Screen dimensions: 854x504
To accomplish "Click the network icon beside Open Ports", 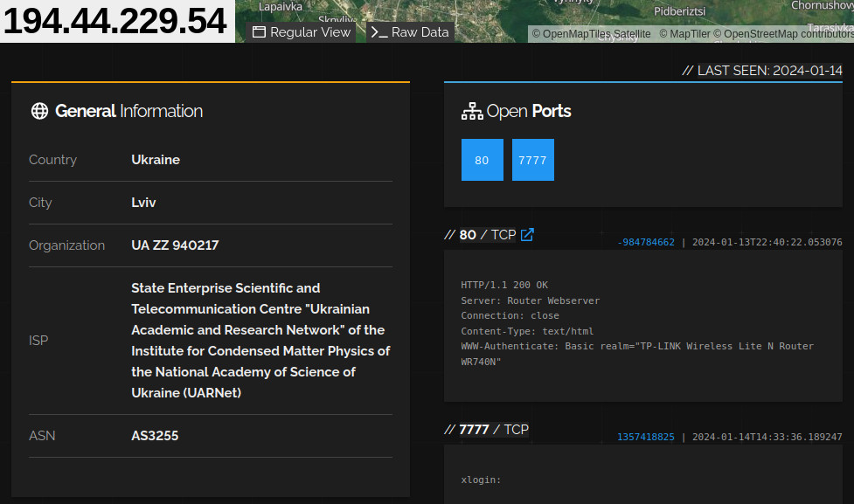I will coord(472,111).
